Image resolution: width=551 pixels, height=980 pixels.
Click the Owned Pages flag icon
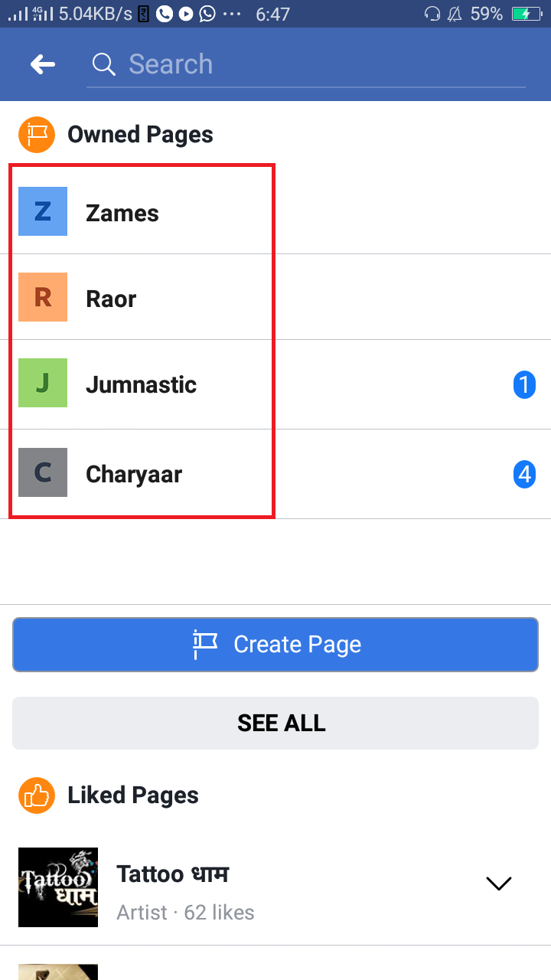[x=37, y=135]
